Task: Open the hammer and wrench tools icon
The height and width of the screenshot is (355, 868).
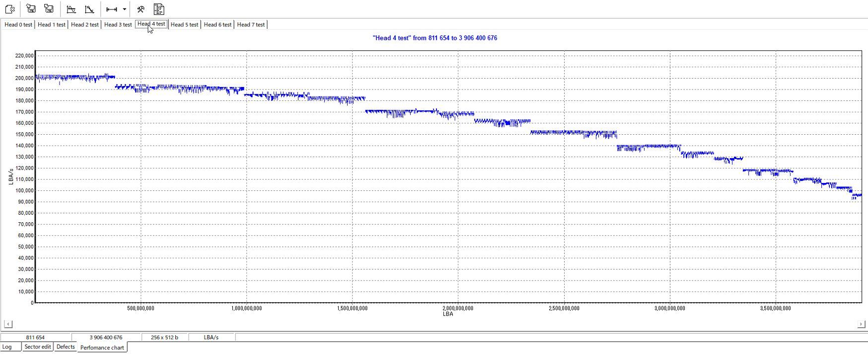Action: coord(141,9)
